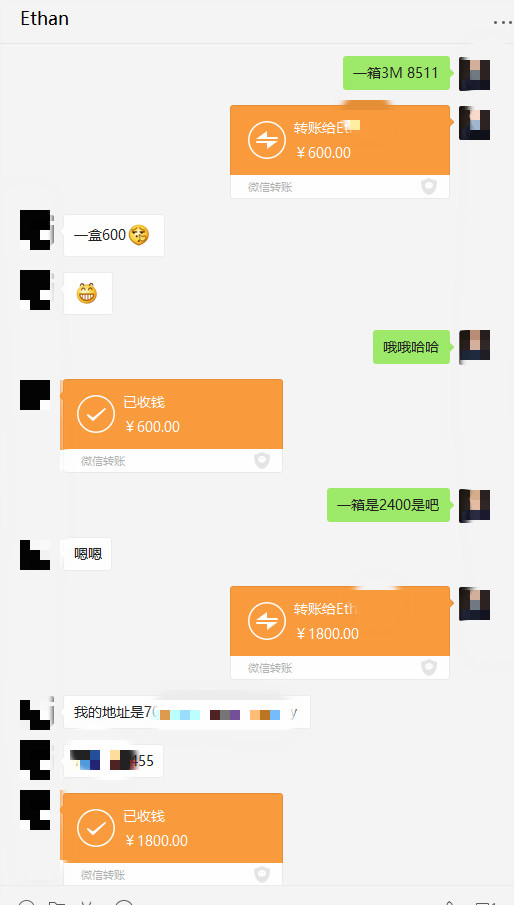Click shield icon below the received ¥600.00 card
Viewport: 514px width, 905px height.
(x=262, y=461)
